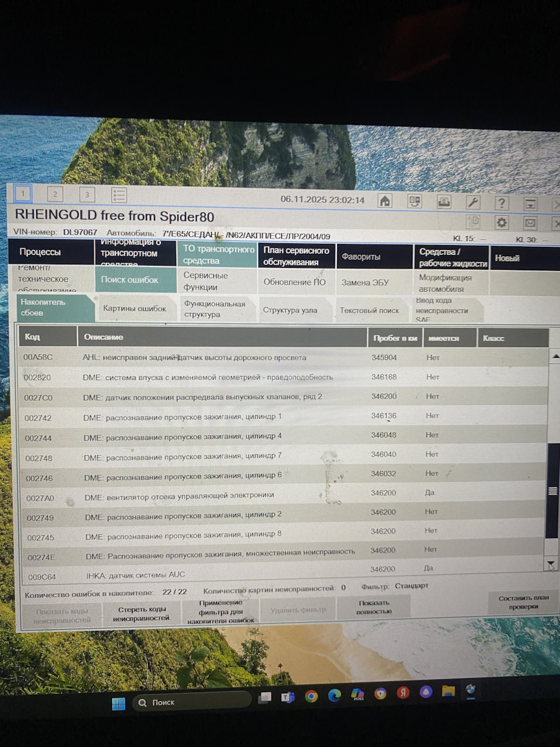Click the home icon in toolbar
560x747 pixels.
[x=385, y=201]
